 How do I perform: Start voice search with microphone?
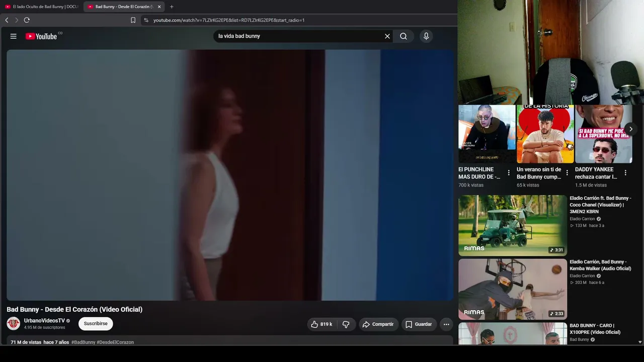(x=426, y=36)
